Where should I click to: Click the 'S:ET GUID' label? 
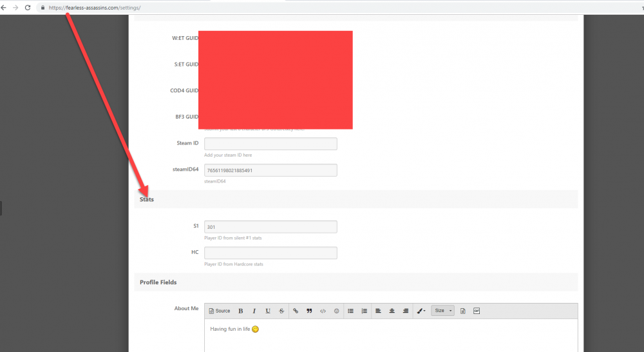187,64
